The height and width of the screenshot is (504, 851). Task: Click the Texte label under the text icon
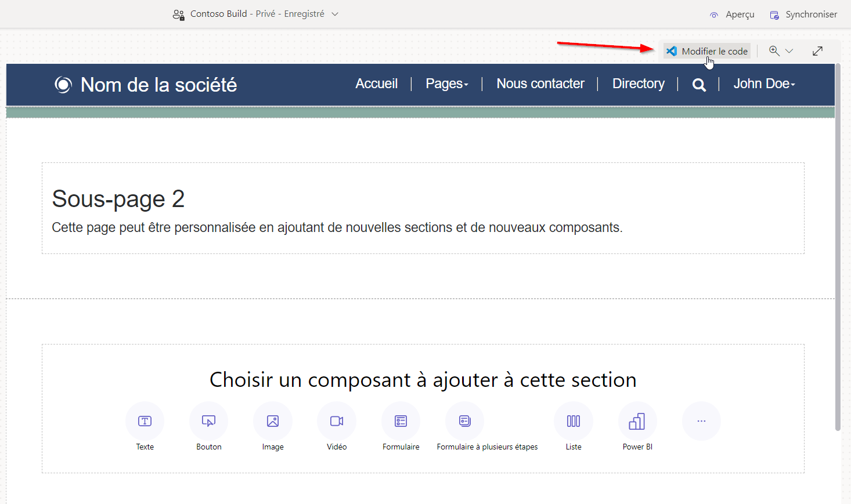pos(145,447)
